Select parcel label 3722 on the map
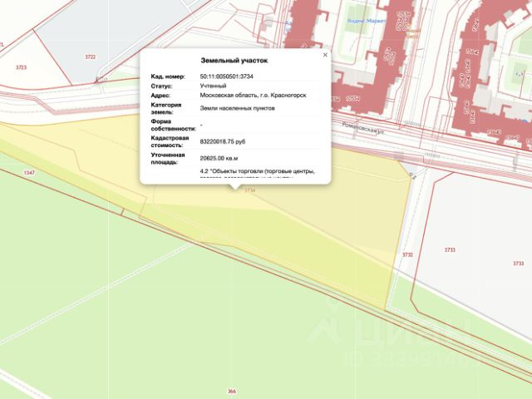 click(91, 57)
